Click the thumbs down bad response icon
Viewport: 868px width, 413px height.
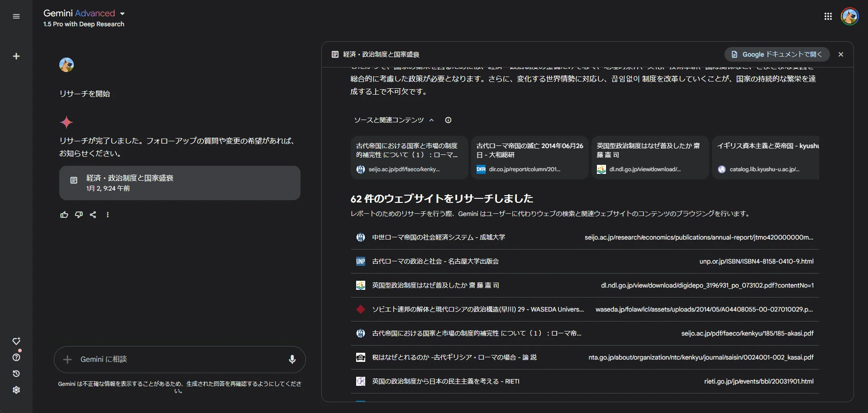[79, 215]
